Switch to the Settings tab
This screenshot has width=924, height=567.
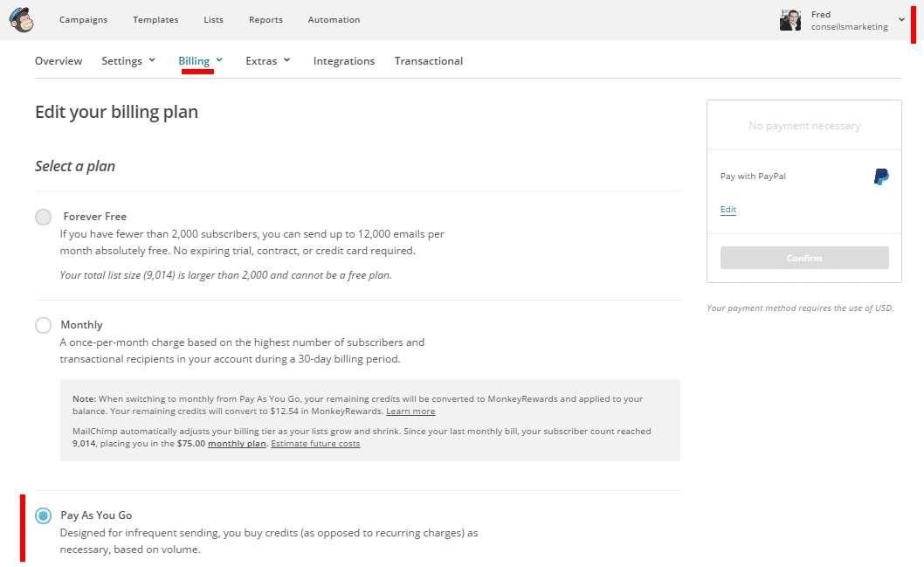121,60
